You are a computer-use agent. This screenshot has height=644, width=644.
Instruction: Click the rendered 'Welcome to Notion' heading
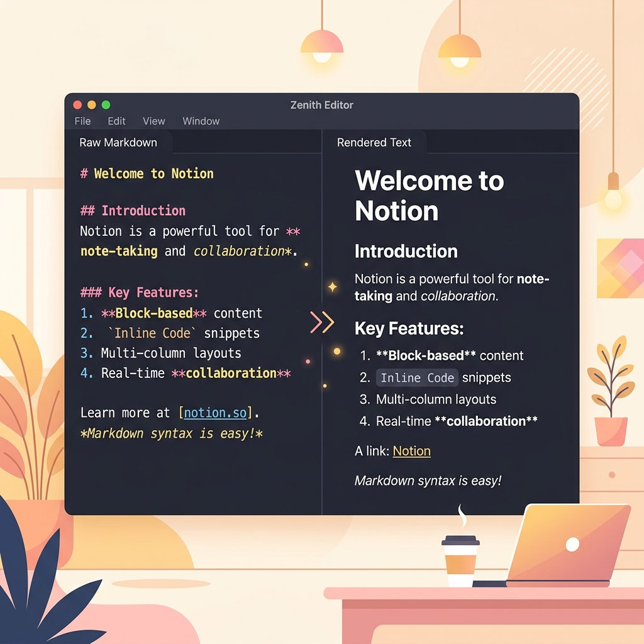[x=429, y=196]
